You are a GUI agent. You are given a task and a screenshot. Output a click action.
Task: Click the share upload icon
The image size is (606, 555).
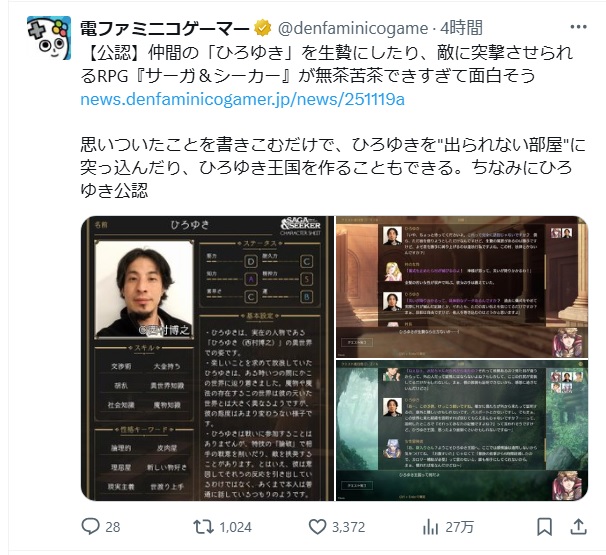pyautogui.click(x=579, y=527)
